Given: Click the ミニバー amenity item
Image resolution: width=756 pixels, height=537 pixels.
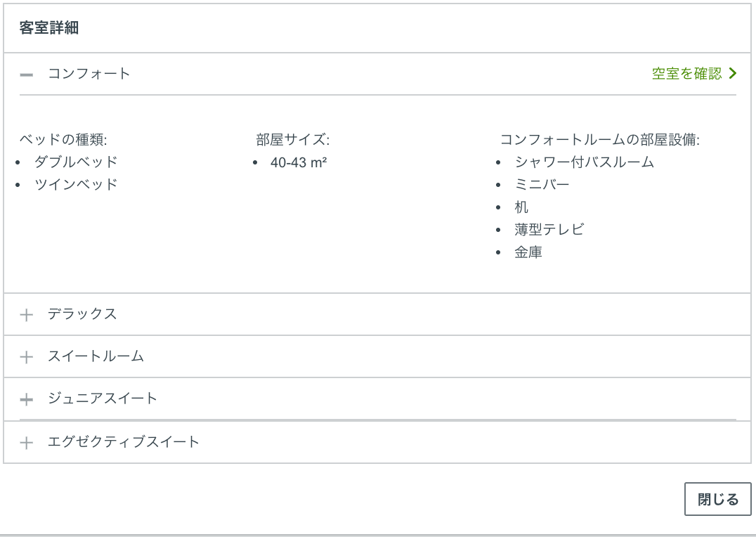Looking at the screenshot, I should pyautogui.click(x=542, y=185).
